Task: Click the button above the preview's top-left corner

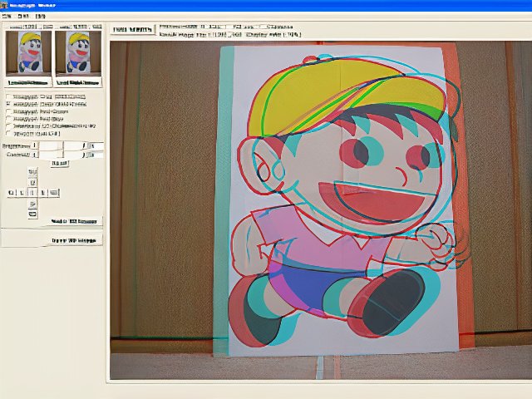Action: click(132, 30)
